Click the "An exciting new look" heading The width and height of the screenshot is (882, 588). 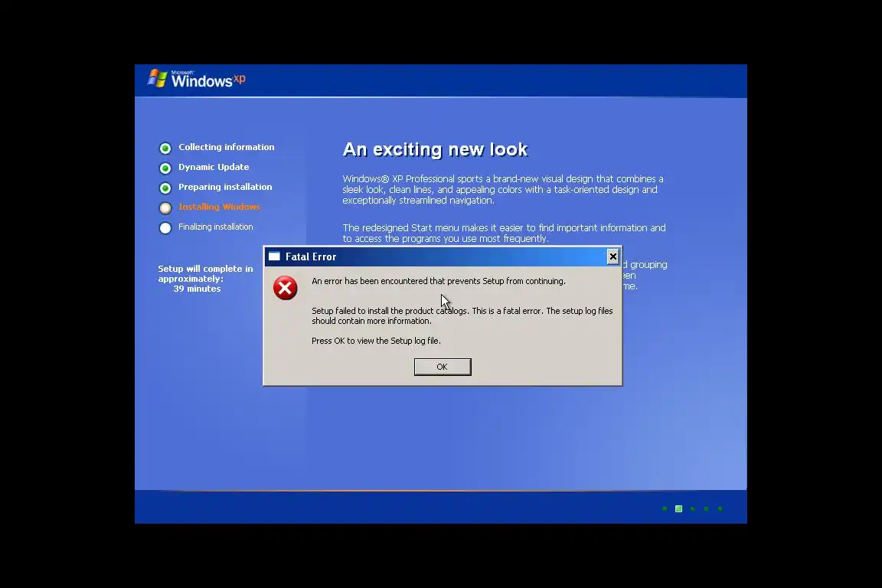[x=435, y=149]
